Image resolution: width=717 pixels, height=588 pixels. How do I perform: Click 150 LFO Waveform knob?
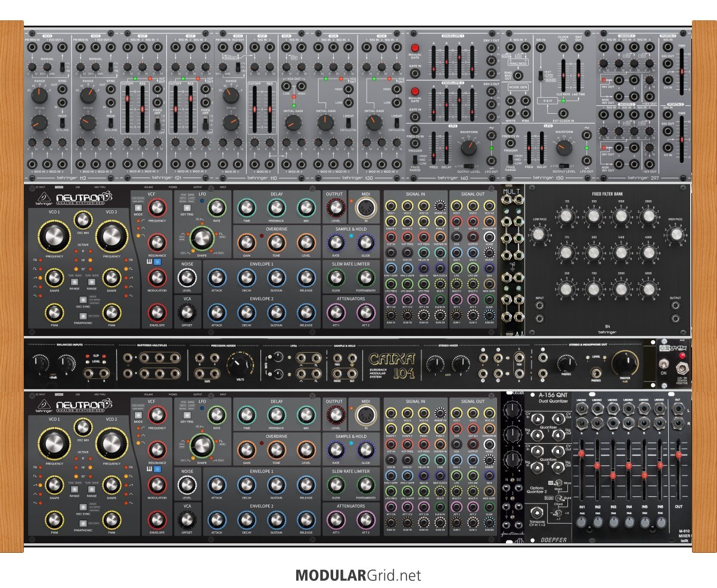coord(564,148)
